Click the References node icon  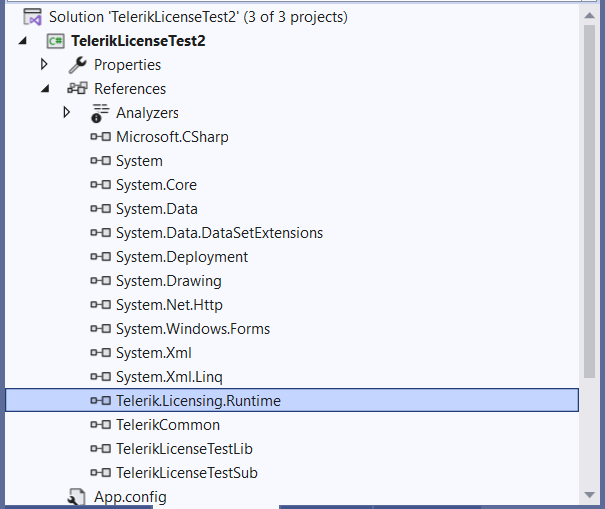point(77,89)
